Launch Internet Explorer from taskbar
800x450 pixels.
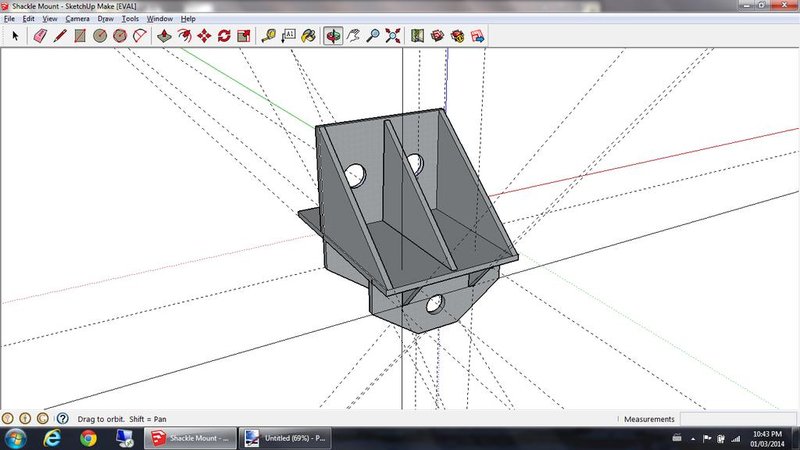click(x=52, y=438)
